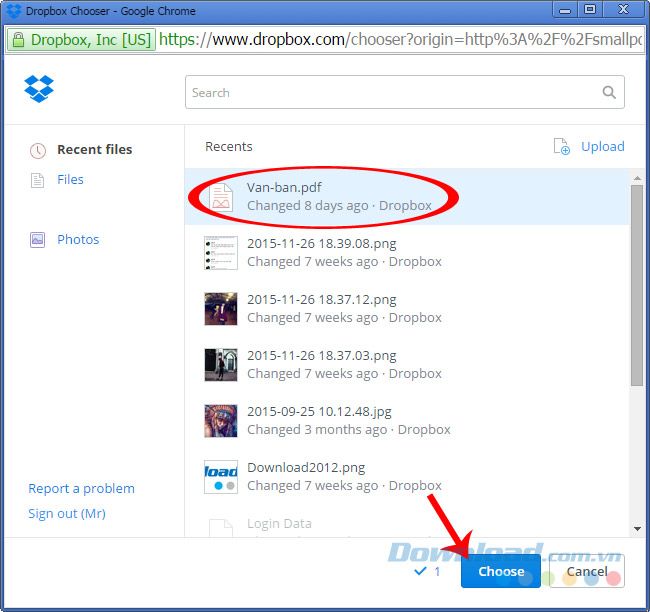This screenshot has height=612, width=650.
Task: Click the selected count checkmark '1'
Action: [x=427, y=571]
